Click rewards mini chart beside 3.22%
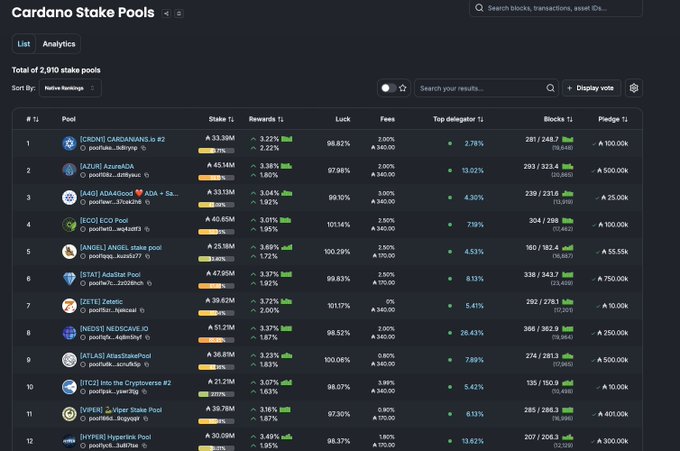680x451 pixels. (x=287, y=139)
